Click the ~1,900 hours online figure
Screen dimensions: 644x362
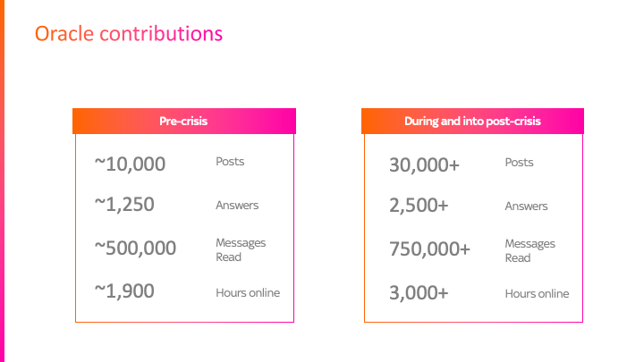124,290
